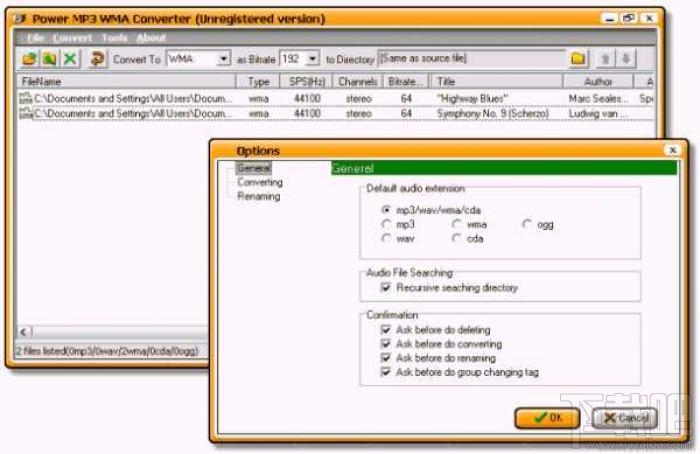Close the Options dialog

tap(672, 150)
